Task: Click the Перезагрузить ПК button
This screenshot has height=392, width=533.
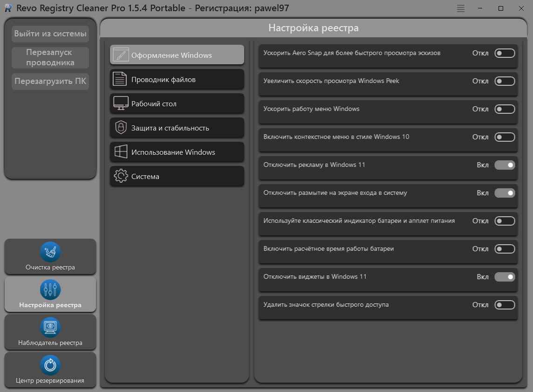Action: [50, 81]
